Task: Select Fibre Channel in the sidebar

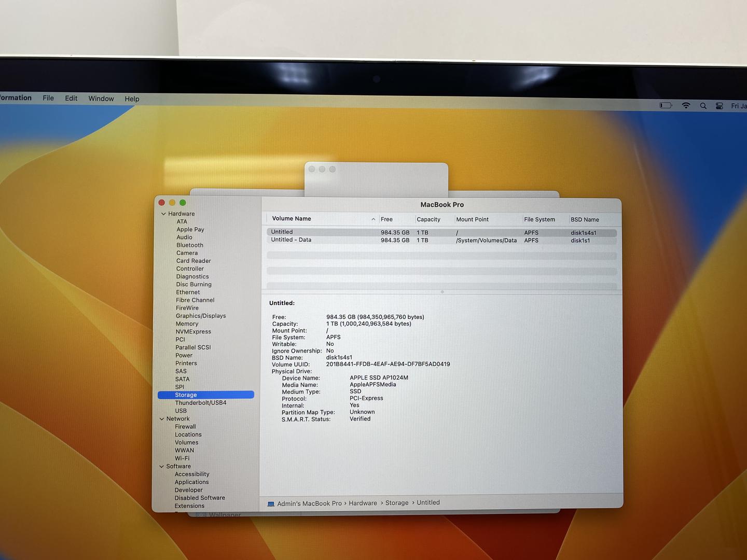Action: [195, 300]
